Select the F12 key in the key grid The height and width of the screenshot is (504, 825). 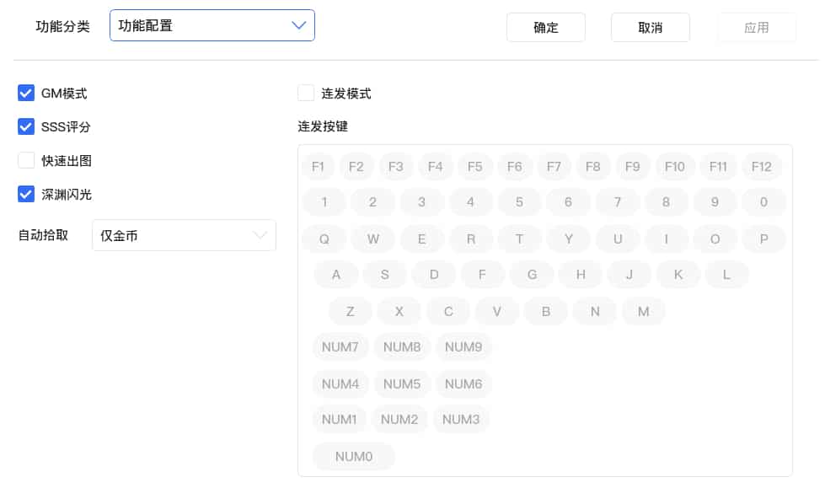(761, 166)
